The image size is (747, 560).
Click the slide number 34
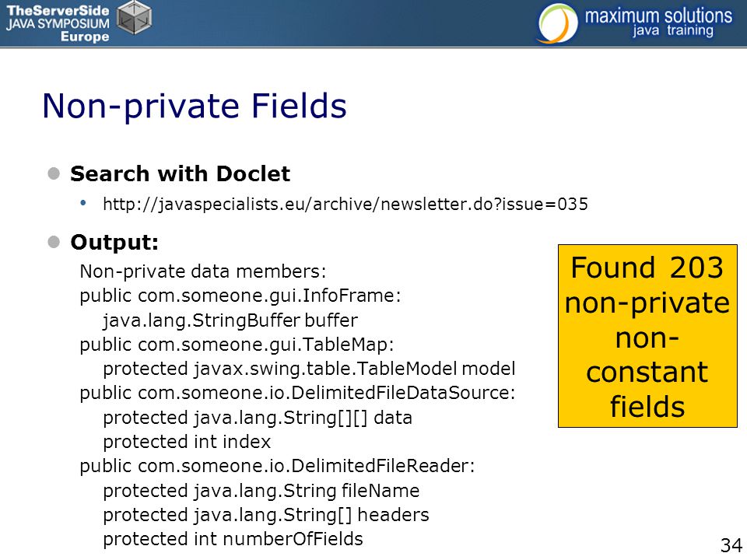coord(731,545)
